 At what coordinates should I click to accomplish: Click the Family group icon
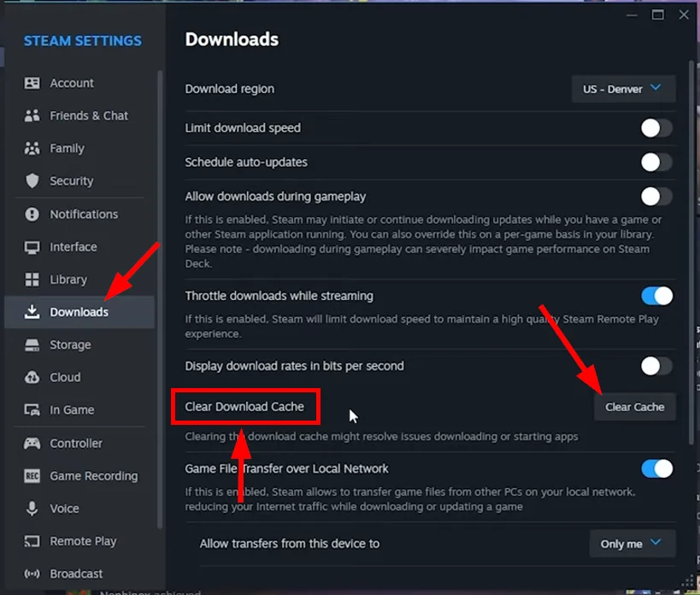tap(32, 148)
